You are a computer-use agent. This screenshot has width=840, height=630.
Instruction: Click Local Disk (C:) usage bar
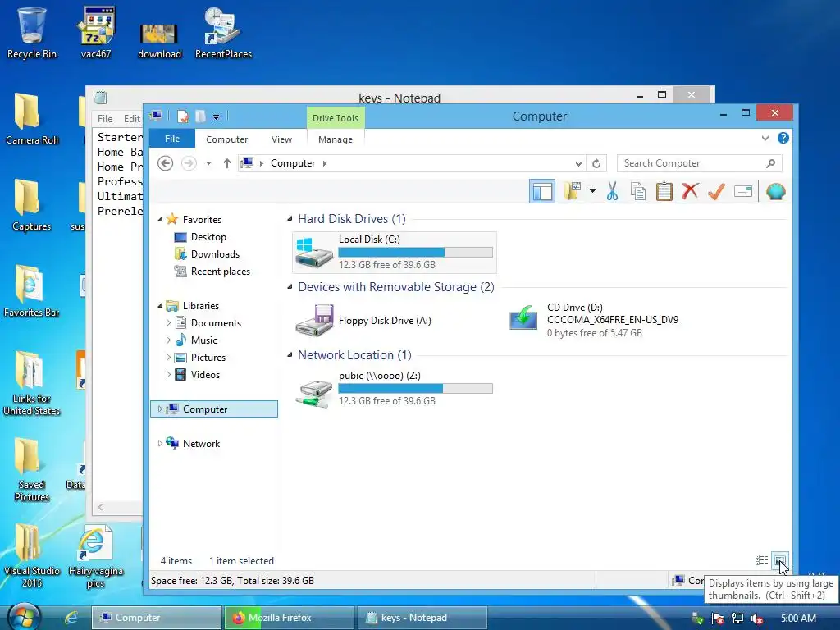click(x=416, y=253)
